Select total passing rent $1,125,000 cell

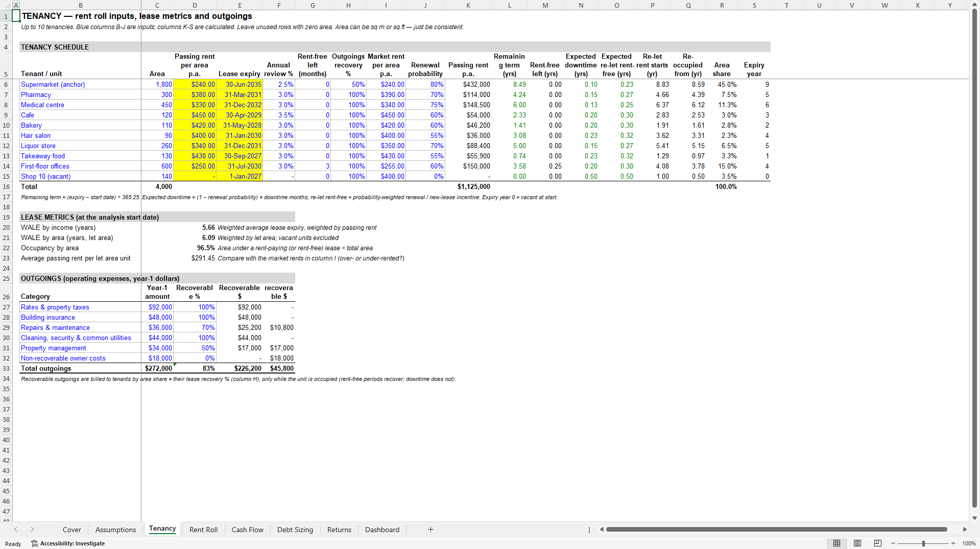tap(468, 186)
